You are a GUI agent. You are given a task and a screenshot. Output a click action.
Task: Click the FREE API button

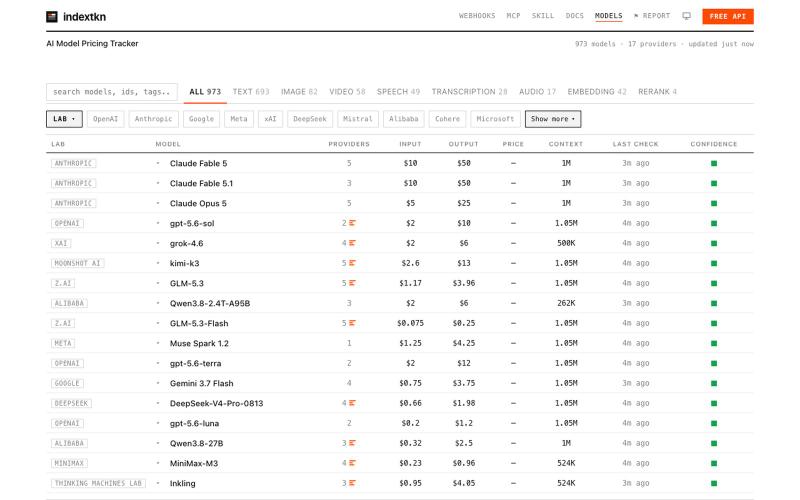tap(728, 16)
